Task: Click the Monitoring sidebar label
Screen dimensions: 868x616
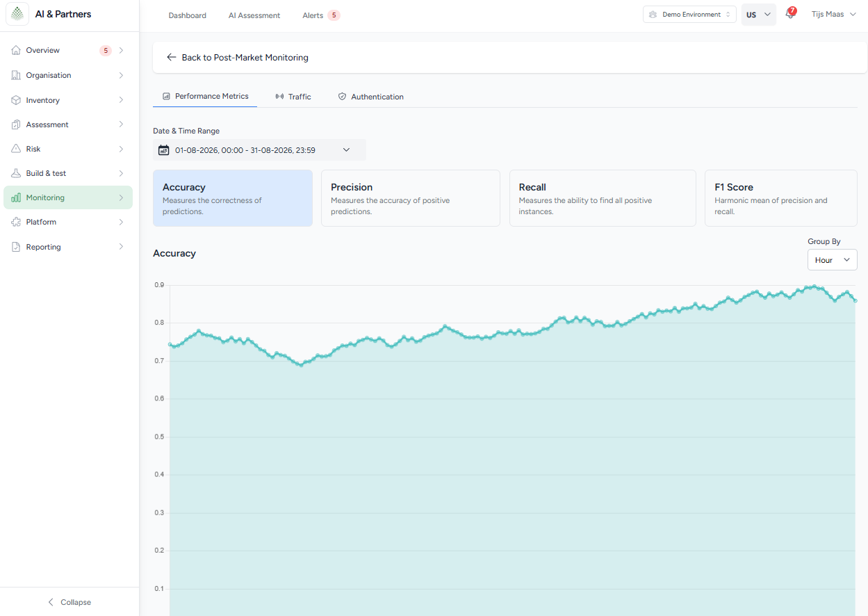Action: pyautogui.click(x=45, y=197)
